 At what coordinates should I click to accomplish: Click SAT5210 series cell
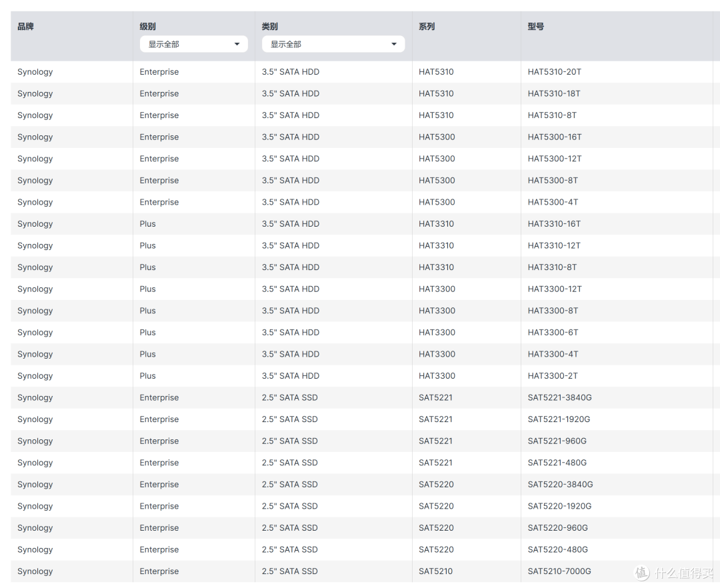435,571
